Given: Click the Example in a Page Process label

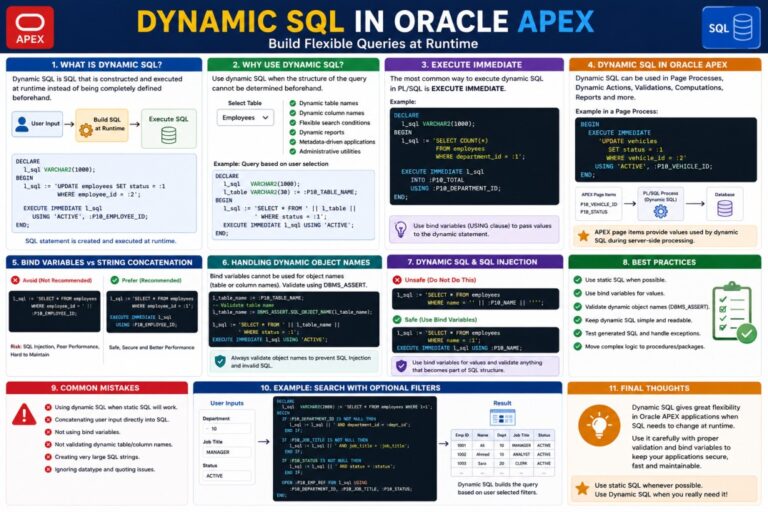Looking at the screenshot, I should [616, 111].
